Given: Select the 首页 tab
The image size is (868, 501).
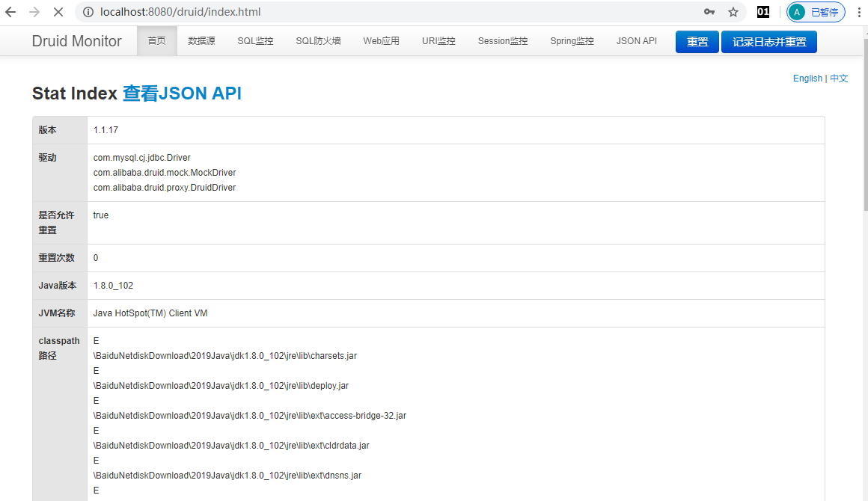Looking at the screenshot, I should pyautogui.click(x=156, y=41).
